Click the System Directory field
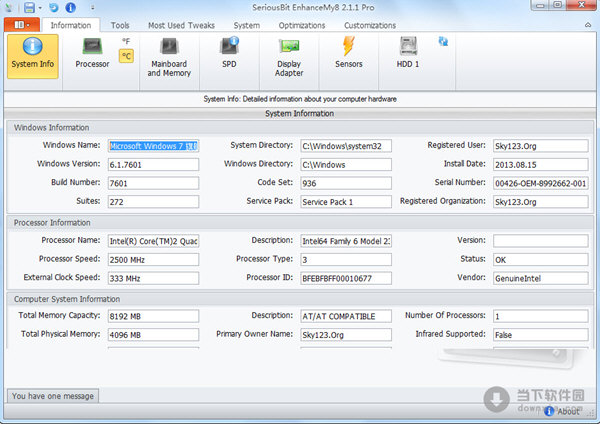 346,146
